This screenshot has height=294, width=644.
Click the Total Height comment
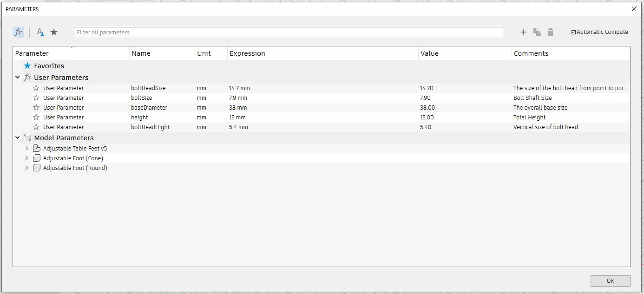530,117
